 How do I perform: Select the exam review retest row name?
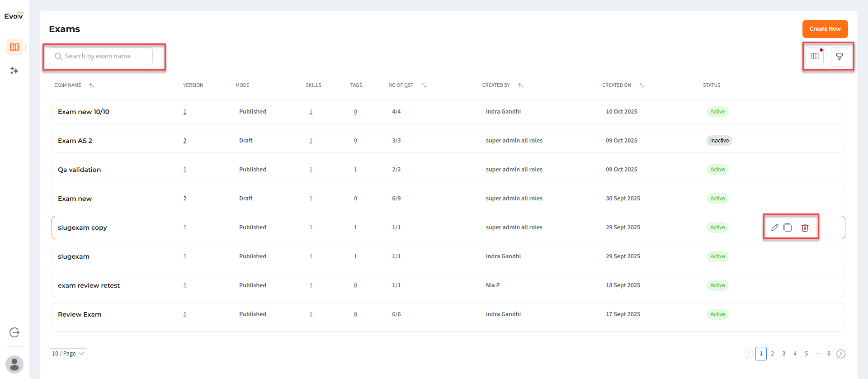click(x=89, y=285)
